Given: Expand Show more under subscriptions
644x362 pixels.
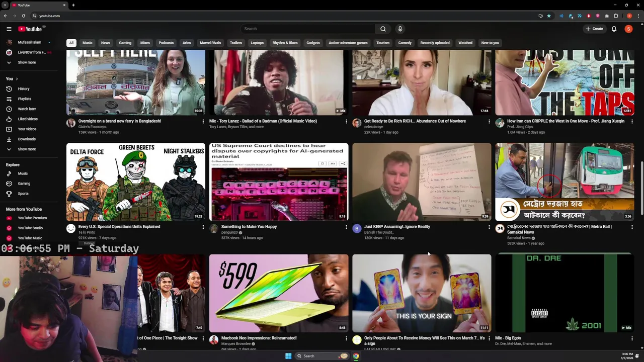Looking at the screenshot, I should 27,62.
